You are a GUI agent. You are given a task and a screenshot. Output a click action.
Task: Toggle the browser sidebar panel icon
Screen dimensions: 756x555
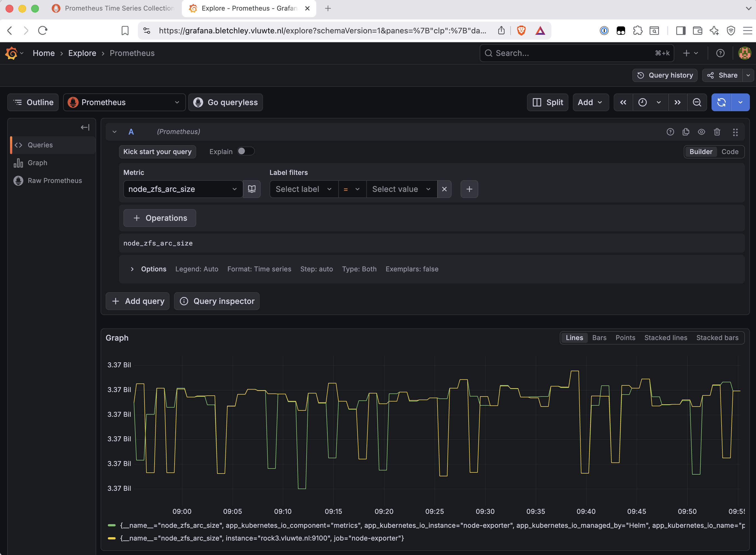pyautogui.click(x=681, y=31)
